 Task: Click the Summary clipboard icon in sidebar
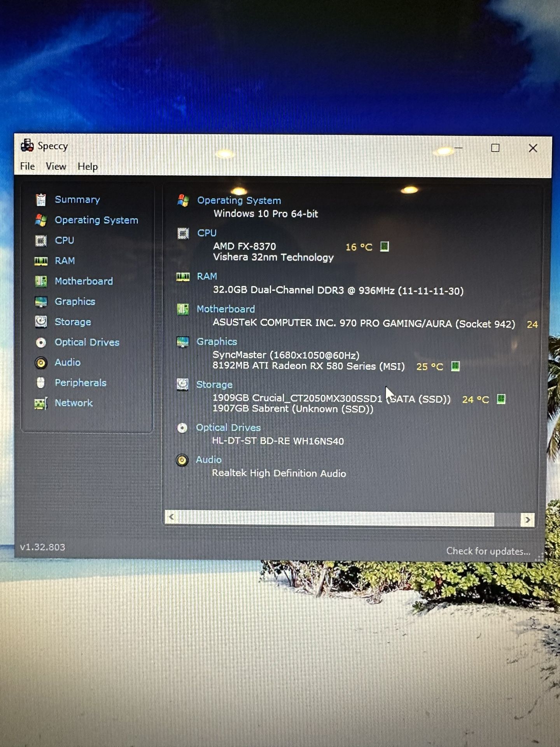coord(41,200)
